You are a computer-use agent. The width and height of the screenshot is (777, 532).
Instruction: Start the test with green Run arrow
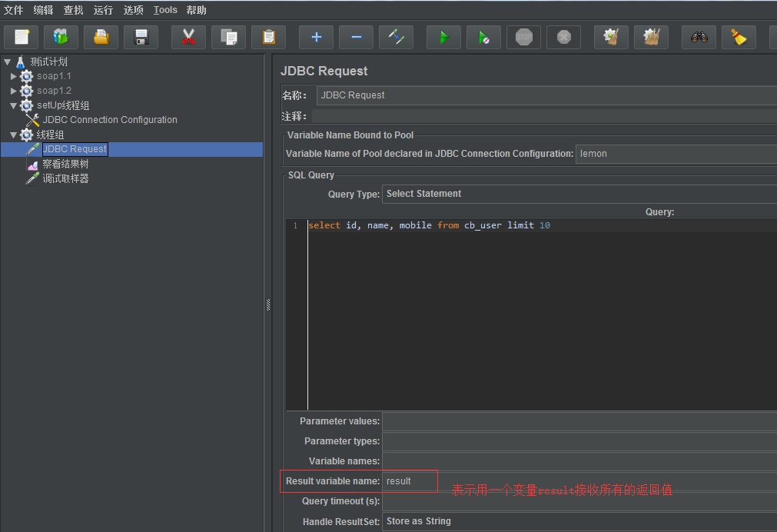point(443,37)
